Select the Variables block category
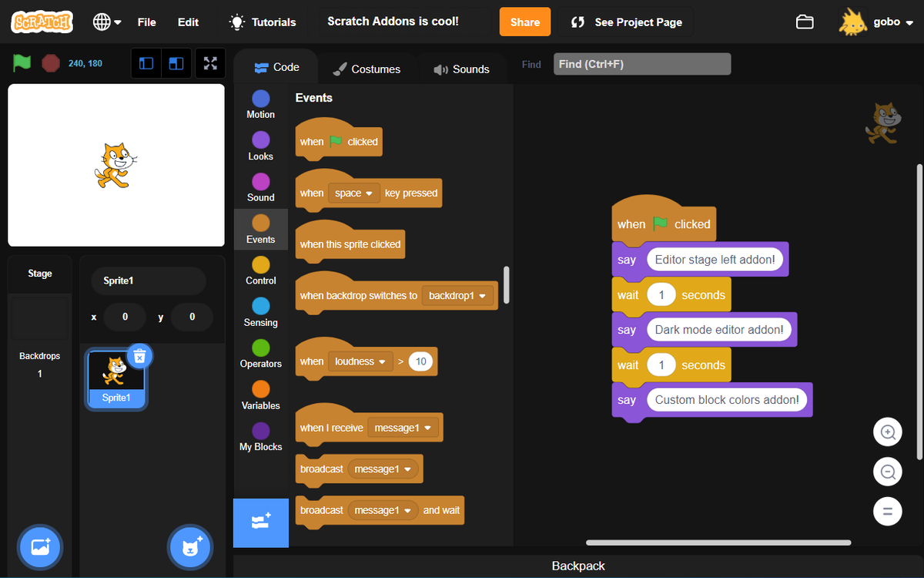Screen dimensions: 924x578 tap(260, 395)
